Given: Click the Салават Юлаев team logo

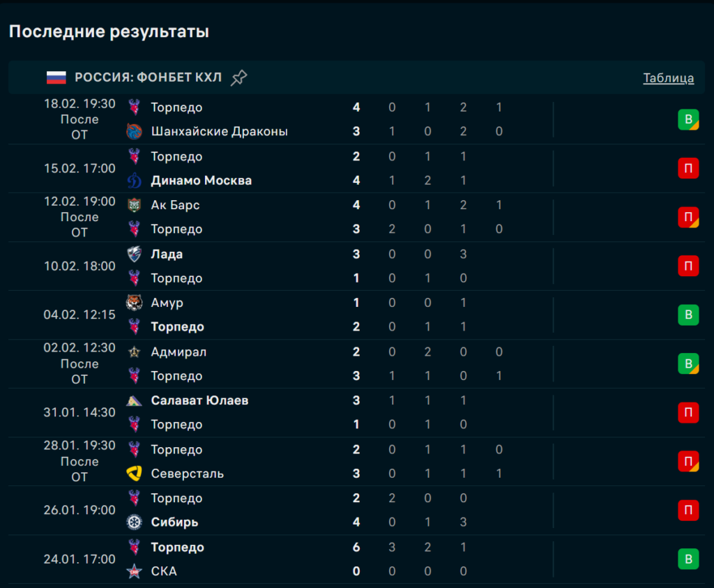Looking at the screenshot, I should point(135,400).
